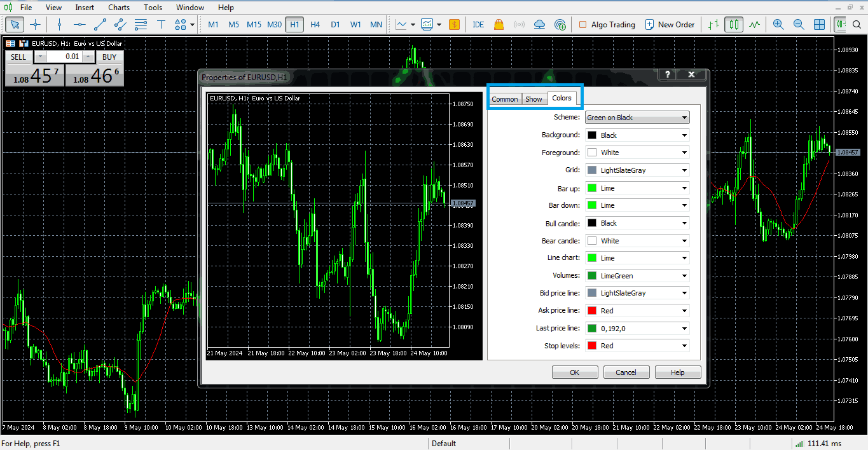This screenshot has width=868, height=450.
Task: Switch chart to MN timeframe
Action: (x=376, y=25)
